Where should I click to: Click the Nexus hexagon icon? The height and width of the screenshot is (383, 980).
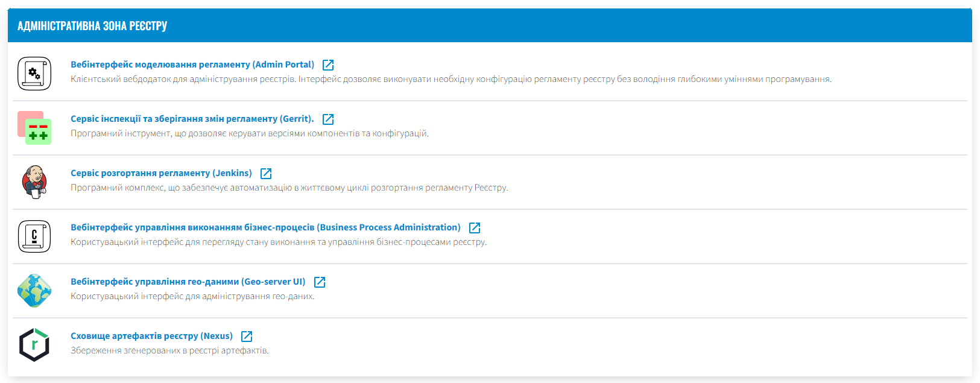34,345
